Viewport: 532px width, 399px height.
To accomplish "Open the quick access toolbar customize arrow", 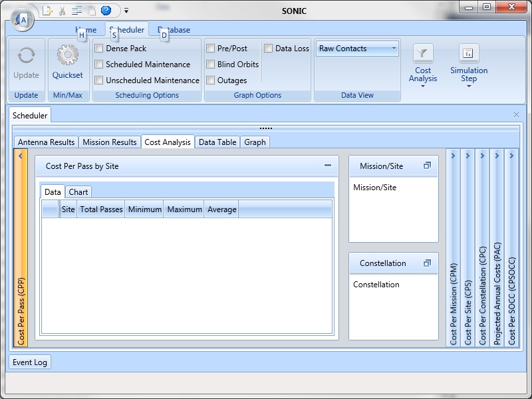I will pyautogui.click(x=126, y=11).
